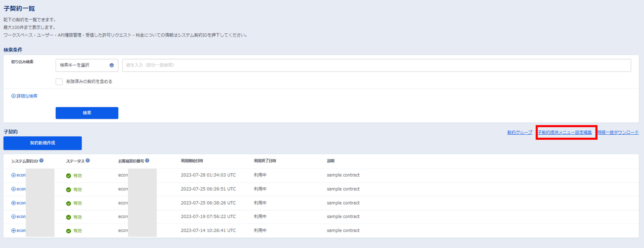Click the 契約新規作成 button
Viewport: 644px width, 248px height.
(x=42, y=143)
